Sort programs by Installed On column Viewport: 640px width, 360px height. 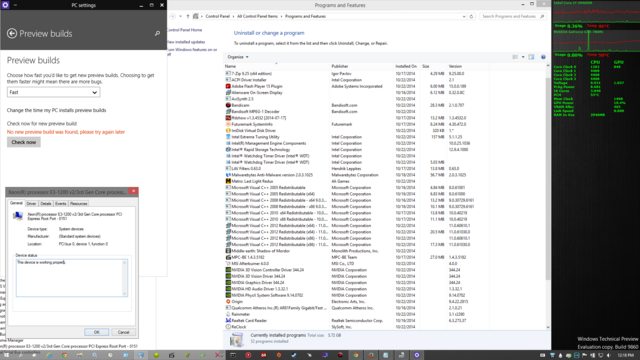tap(406, 66)
